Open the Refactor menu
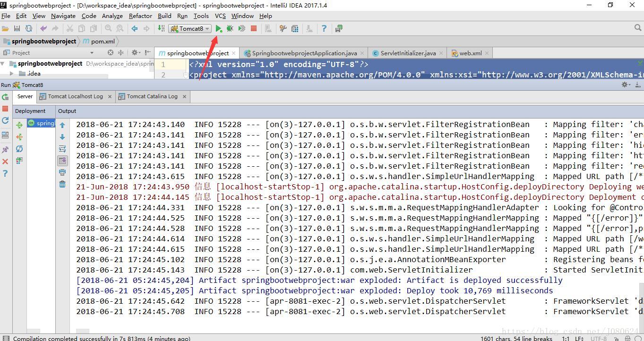The image size is (644, 341). click(x=140, y=16)
